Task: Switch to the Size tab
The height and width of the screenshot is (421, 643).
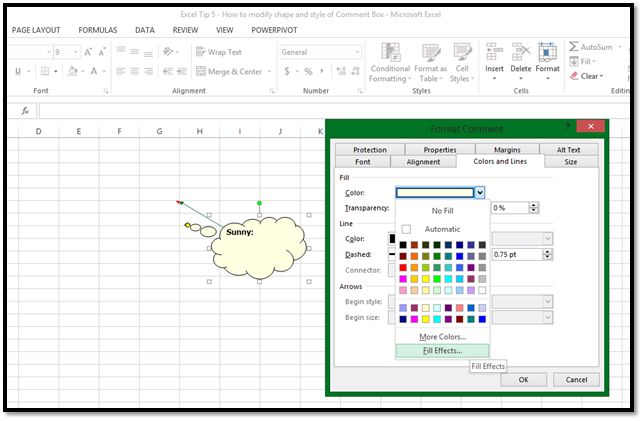Action: [571, 162]
